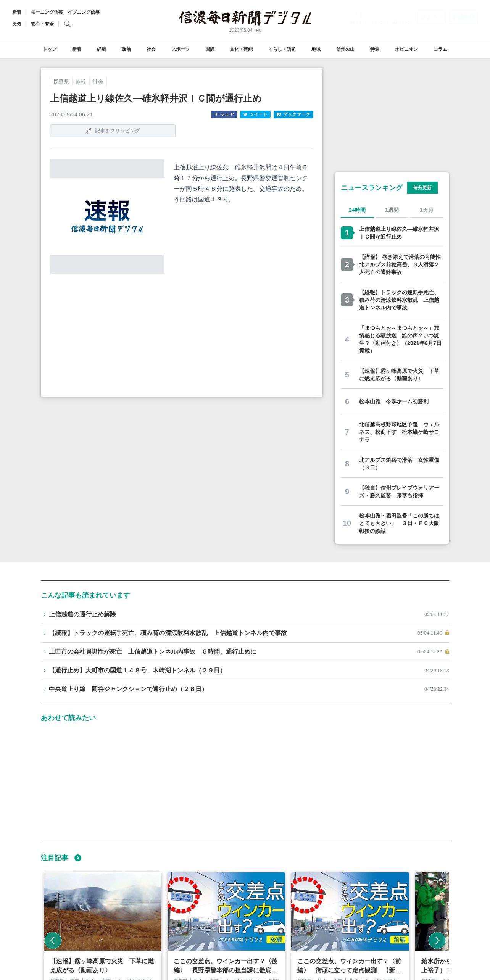Share article via Facebook シェア button
This screenshot has height=980, width=490.
224,114
